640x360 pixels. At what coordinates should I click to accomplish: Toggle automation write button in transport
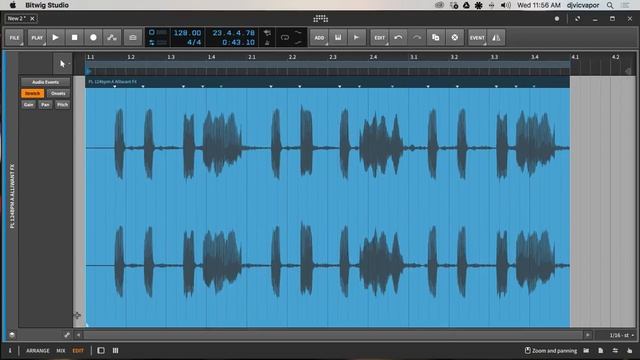[x=112, y=38]
